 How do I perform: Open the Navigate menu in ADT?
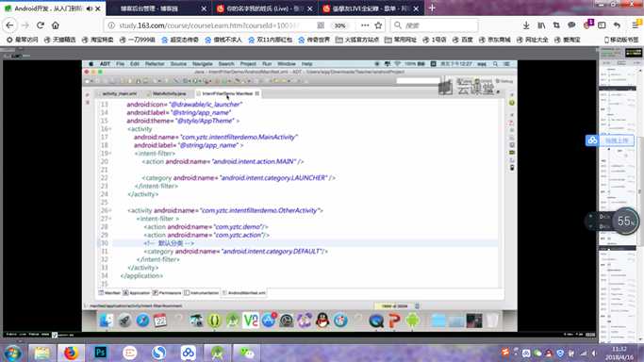[203, 64]
